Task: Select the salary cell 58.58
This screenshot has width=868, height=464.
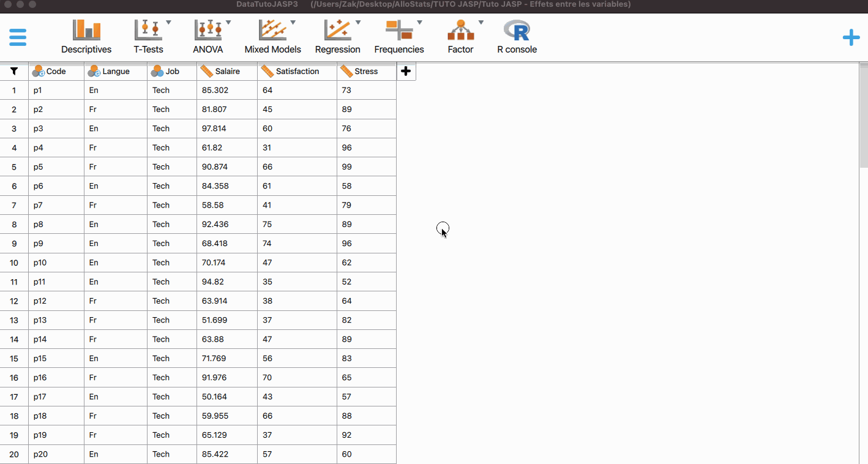Action: point(227,205)
